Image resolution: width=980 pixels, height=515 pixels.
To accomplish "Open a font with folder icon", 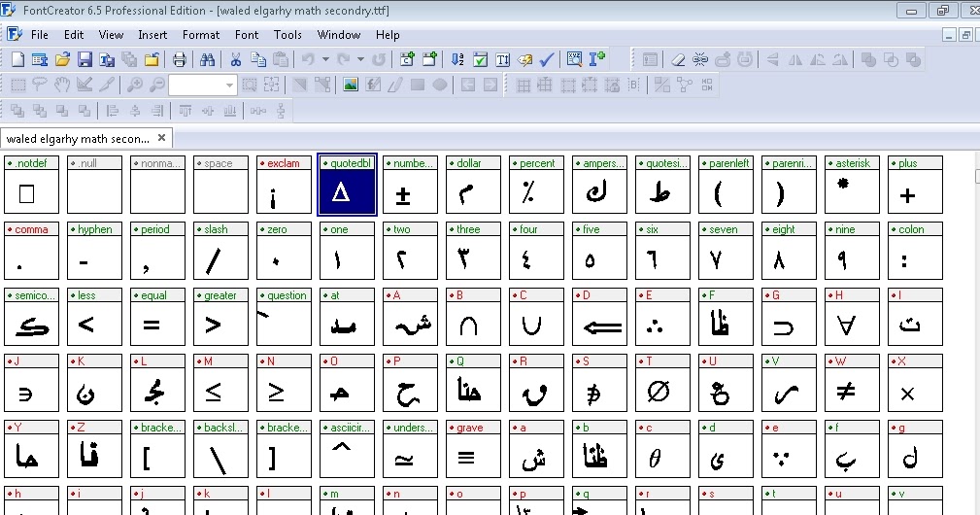I will (62, 60).
